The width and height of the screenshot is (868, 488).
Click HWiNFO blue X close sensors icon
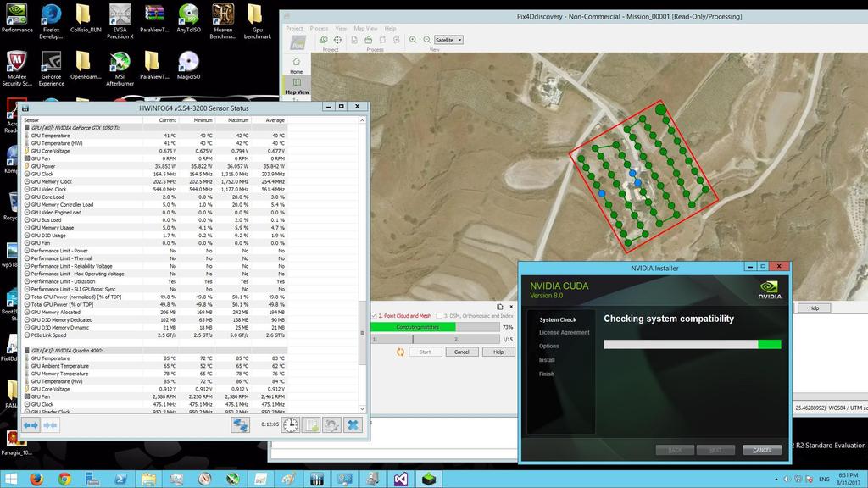353,425
